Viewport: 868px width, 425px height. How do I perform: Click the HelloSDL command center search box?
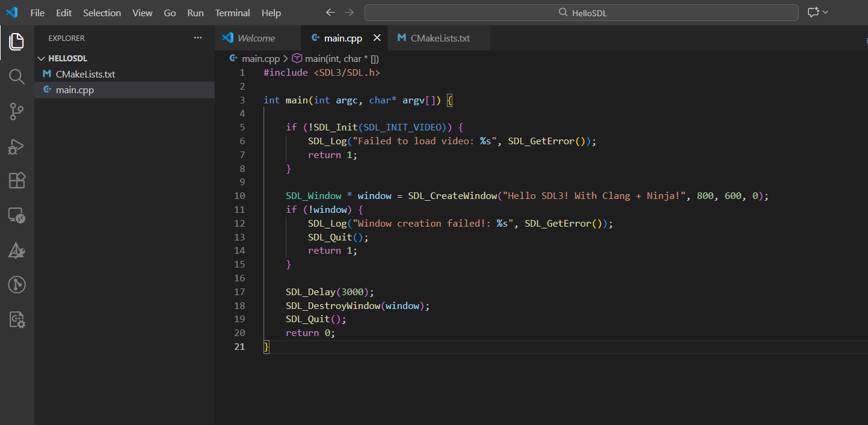581,13
